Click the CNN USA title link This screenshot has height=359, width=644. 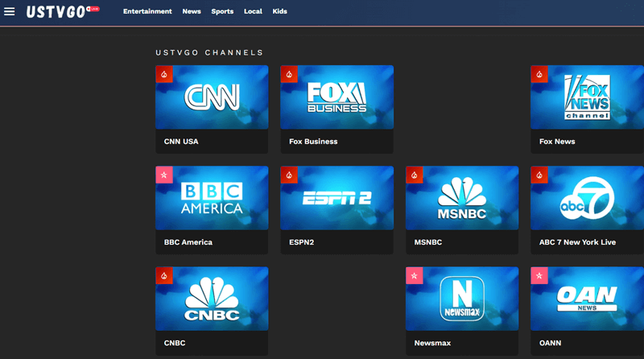(x=181, y=142)
